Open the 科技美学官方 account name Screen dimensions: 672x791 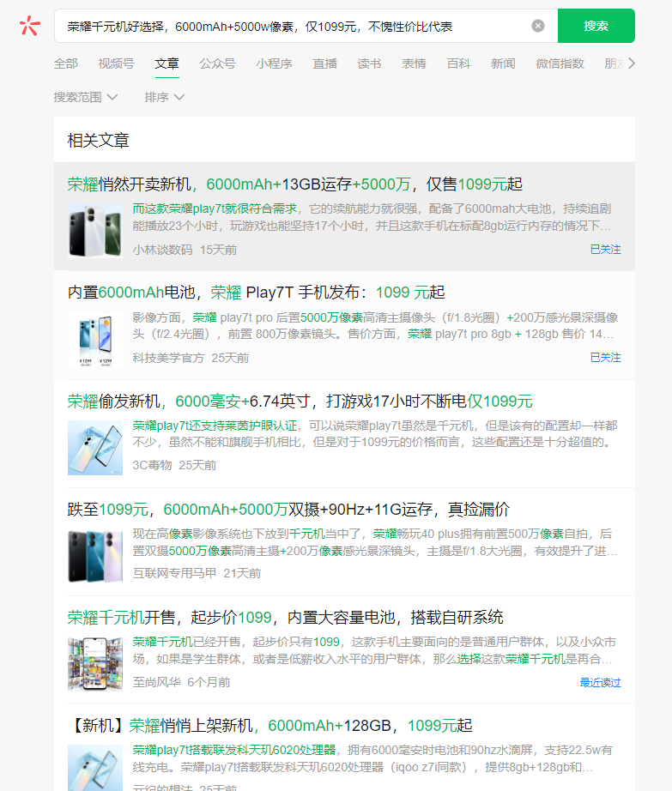168,358
